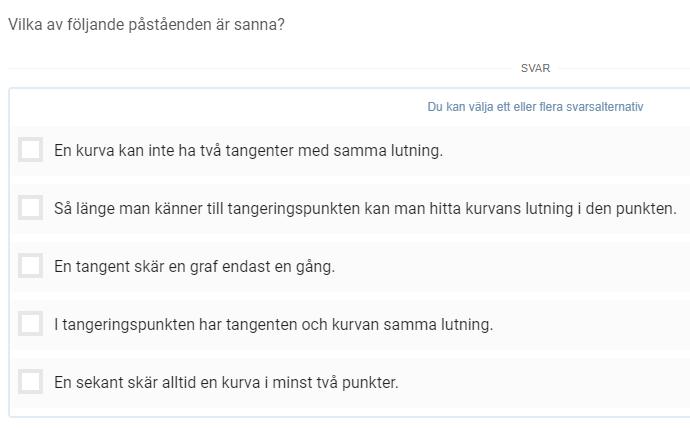Click the hint 'Du kan välja ett eller flera svarsalternativ'

coord(535,107)
